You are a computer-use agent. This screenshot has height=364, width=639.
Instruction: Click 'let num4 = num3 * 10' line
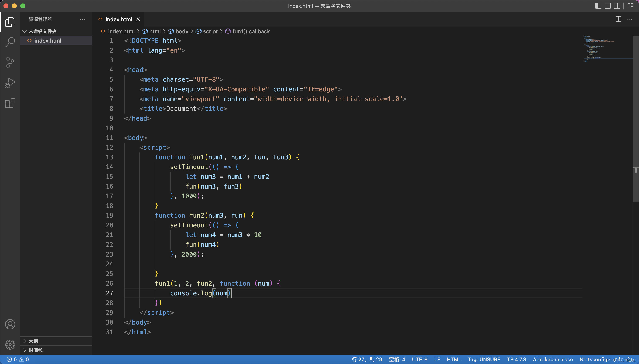tap(223, 235)
